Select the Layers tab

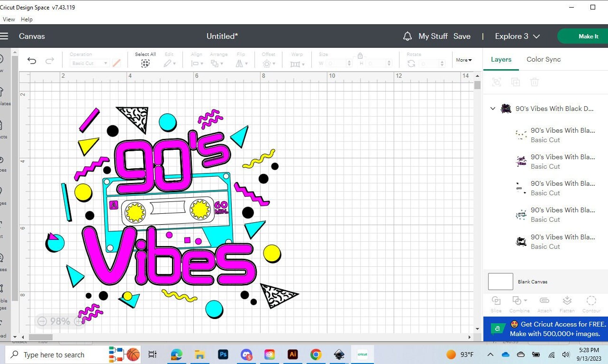501,59
